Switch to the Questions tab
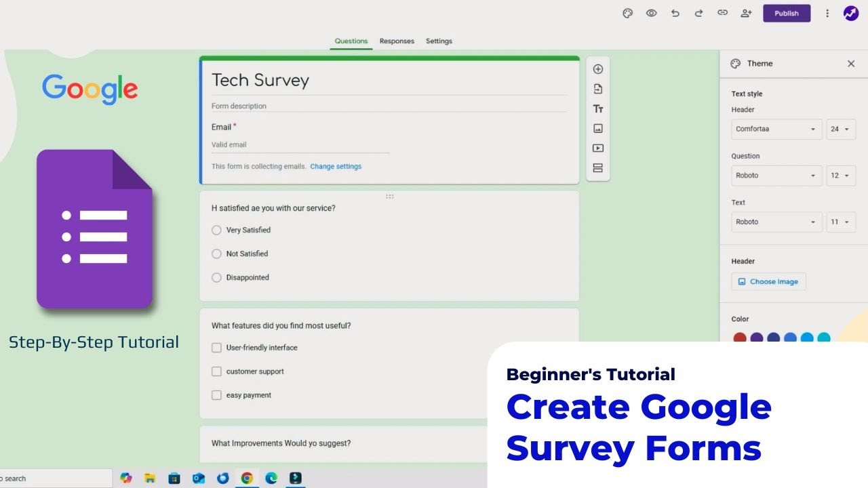The image size is (868, 488). click(351, 41)
